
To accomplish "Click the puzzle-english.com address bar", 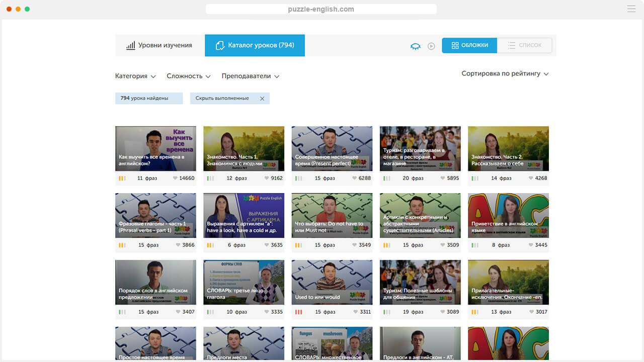I will [x=321, y=9].
